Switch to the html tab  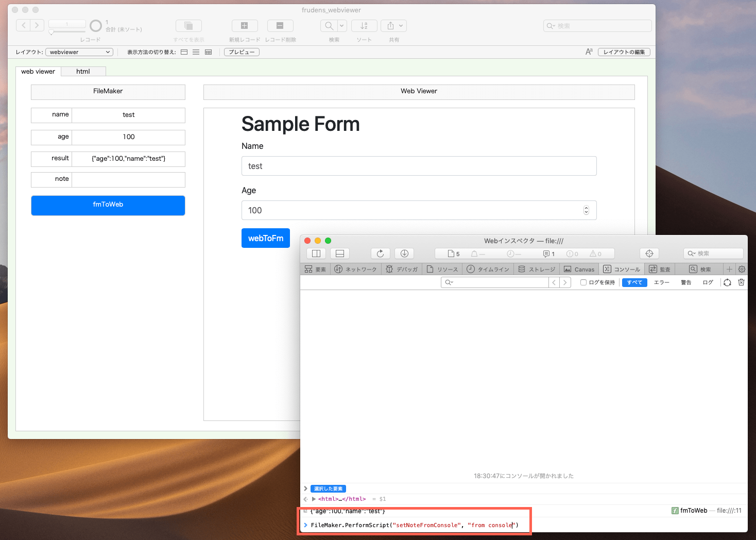coord(83,71)
